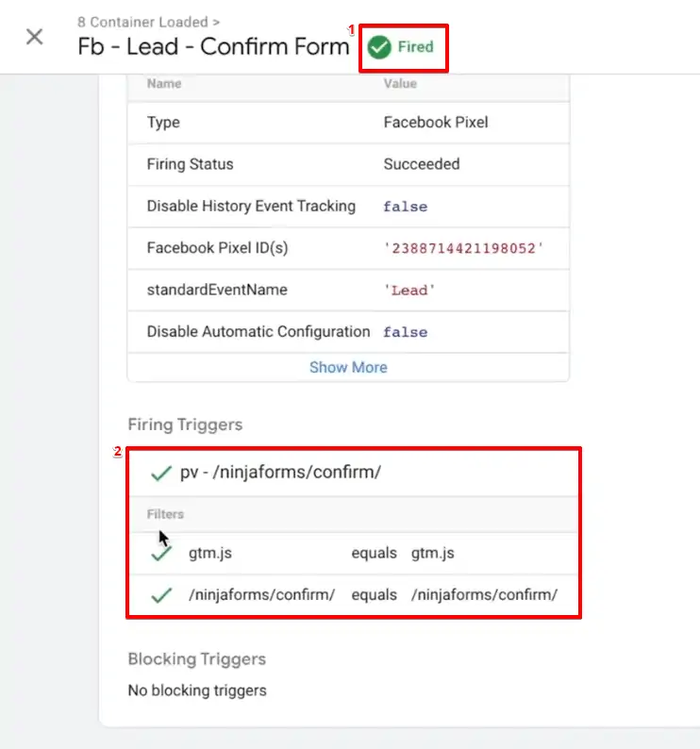Viewport: 700px width, 749px height.
Task: Click the No blocking triggers text
Action: pos(197,691)
